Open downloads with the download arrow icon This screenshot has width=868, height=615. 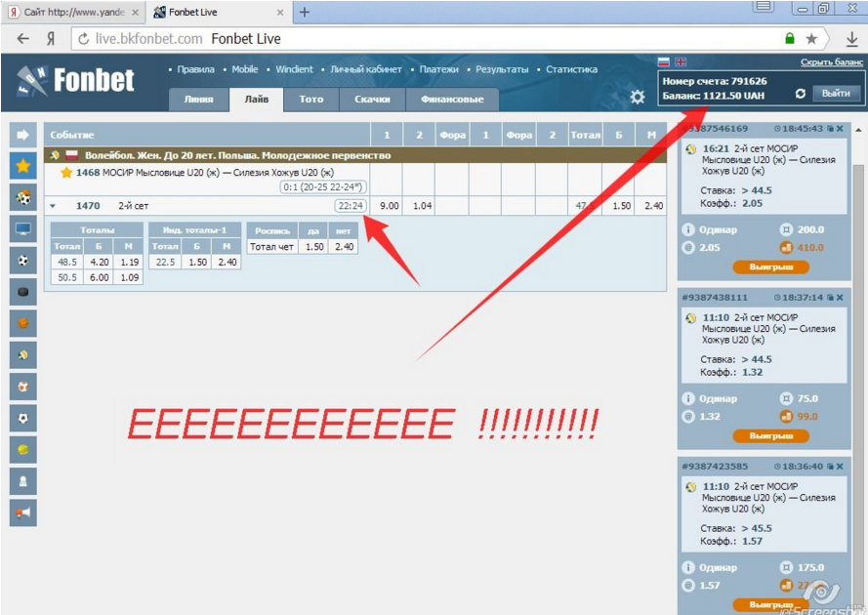click(851, 39)
